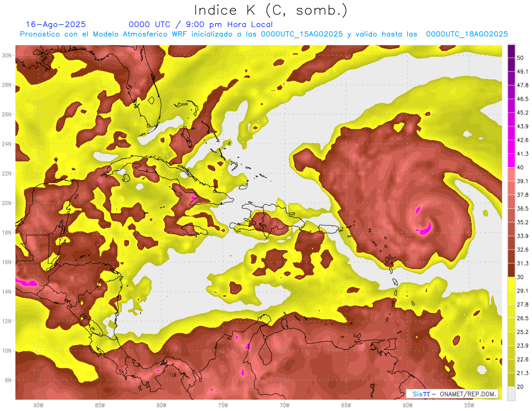
Task: Click the map title "Indice K (C, somb.)"
Action: (x=271, y=10)
